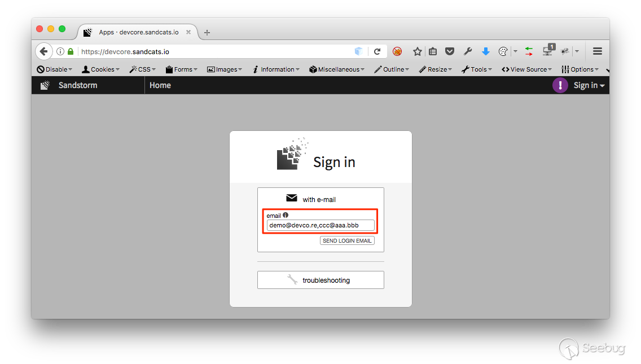Select the Home item in the navigation bar
This screenshot has width=641, height=364.
(x=160, y=85)
